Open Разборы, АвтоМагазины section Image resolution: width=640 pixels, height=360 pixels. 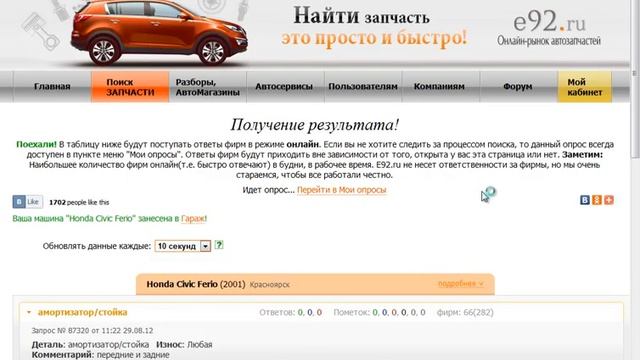(x=207, y=87)
